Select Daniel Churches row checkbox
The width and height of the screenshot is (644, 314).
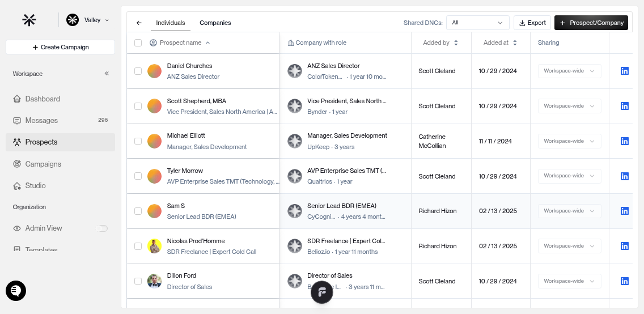pos(138,71)
